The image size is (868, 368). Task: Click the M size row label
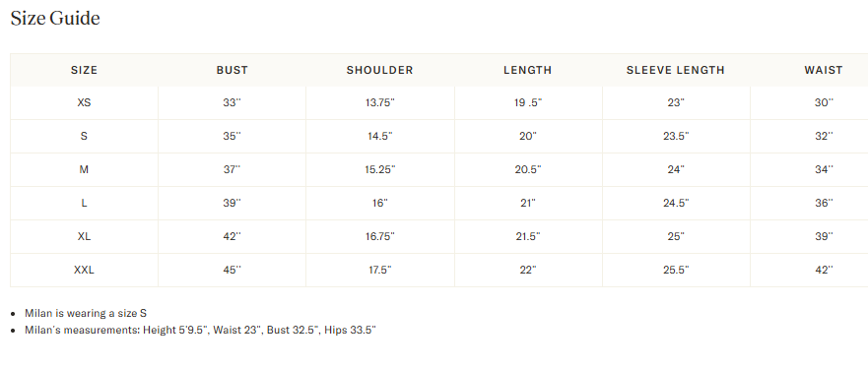pos(84,169)
